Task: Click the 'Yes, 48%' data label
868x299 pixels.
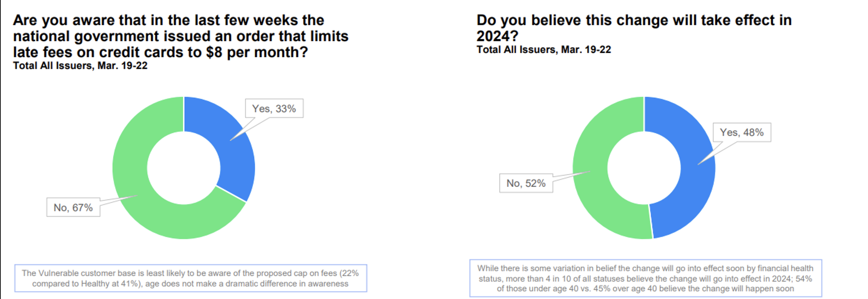Action: (x=742, y=132)
